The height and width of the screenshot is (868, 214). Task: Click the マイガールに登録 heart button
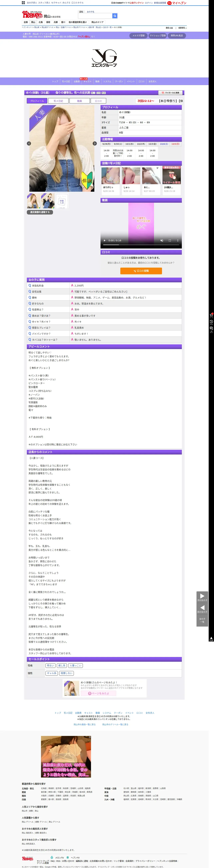pyautogui.click(x=171, y=93)
